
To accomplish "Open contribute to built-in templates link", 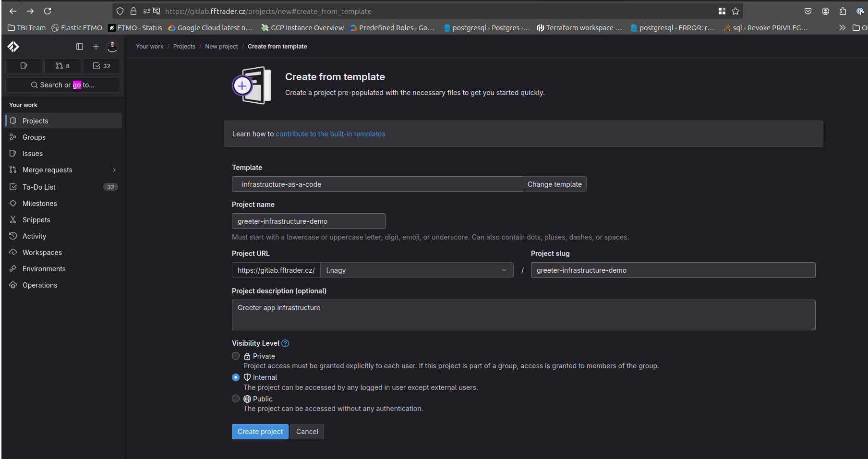I will pyautogui.click(x=330, y=134).
